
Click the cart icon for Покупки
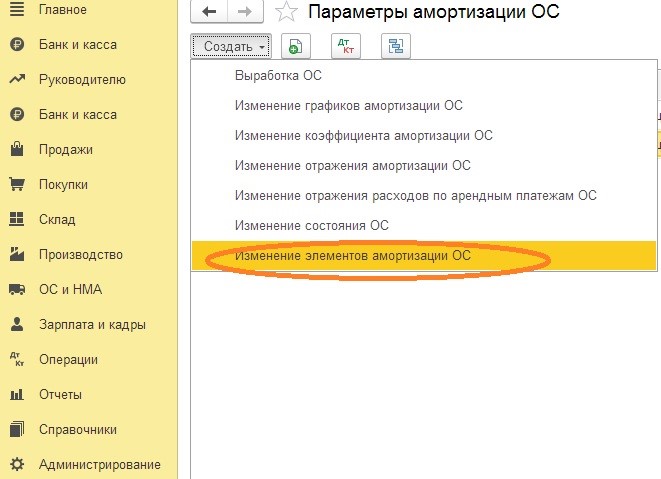tap(17, 184)
